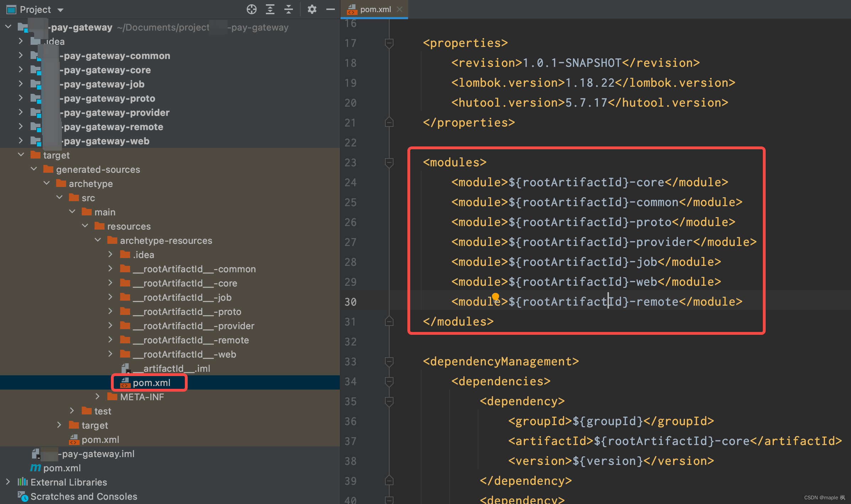This screenshot has height=504, width=851.
Task: Click the Maven icon of root pom.xml
Action: 36,468
